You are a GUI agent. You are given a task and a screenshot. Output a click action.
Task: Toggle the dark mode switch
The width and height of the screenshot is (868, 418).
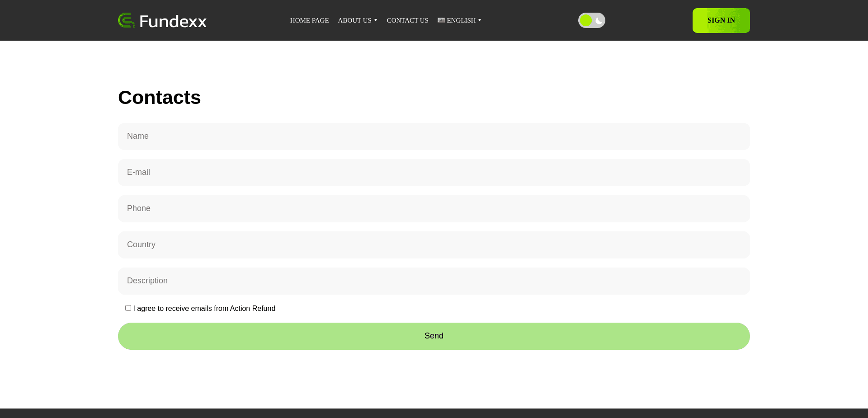591,20
